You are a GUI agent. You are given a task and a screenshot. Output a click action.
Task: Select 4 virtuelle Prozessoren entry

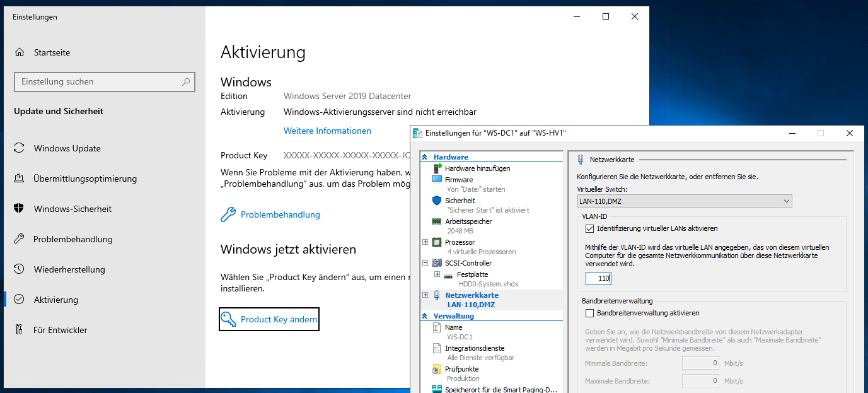[x=482, y=252]
